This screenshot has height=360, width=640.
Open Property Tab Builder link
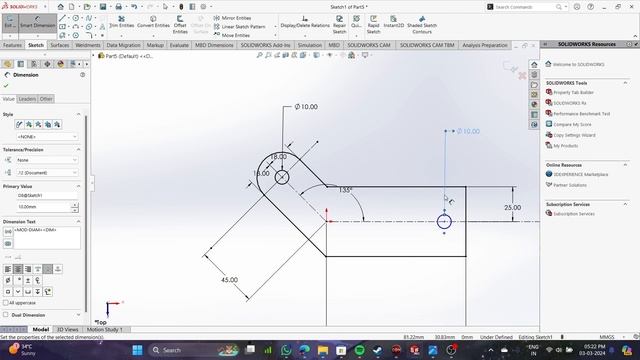(x=573, y=93)
